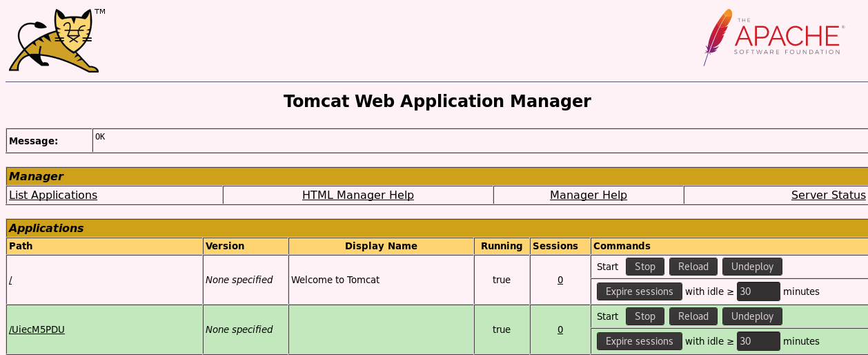Open the List Applications link

coord(53,195)
